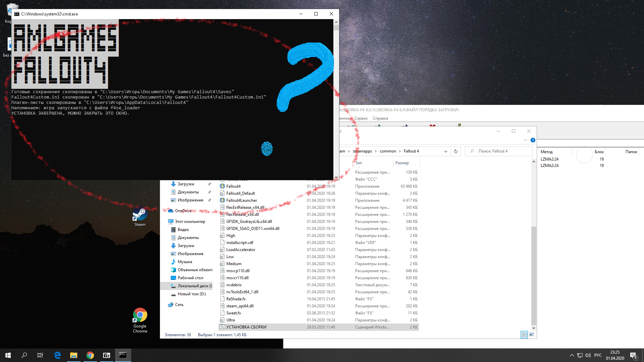
Task: Open Microsoft Edge from taskbar
Action: [x=57, y=355]
